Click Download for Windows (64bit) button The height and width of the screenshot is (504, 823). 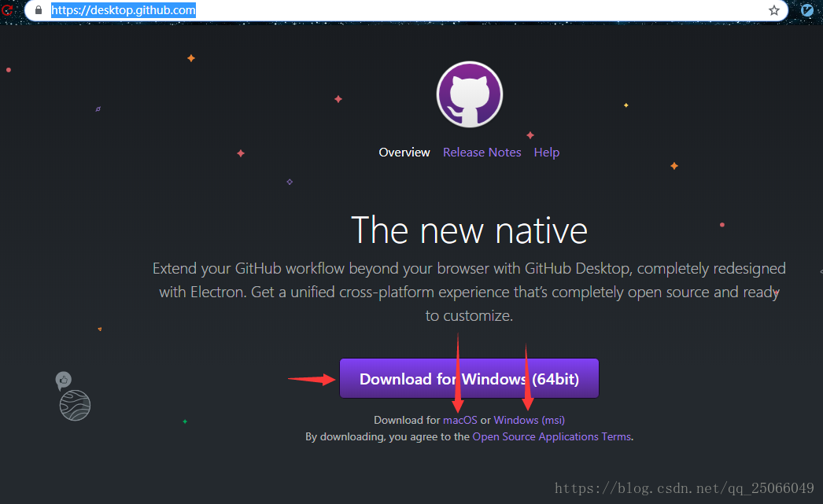[x=469, y=378]
